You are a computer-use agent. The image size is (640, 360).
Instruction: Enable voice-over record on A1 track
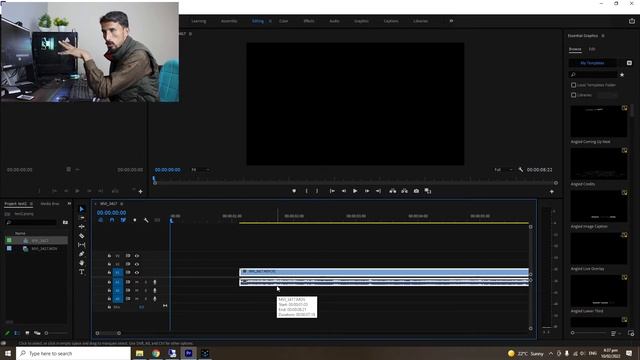[x=155, y=282]
